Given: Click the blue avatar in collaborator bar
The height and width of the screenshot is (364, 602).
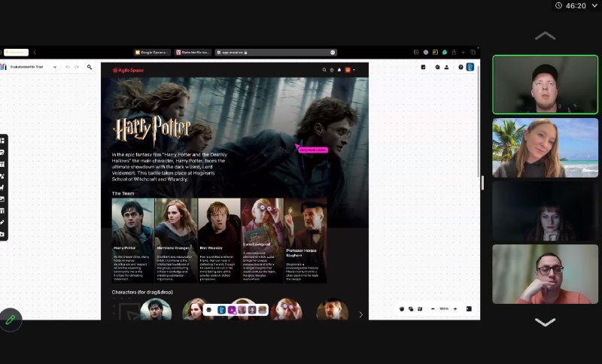Looking at the screenshot, I should click(221, 310).
